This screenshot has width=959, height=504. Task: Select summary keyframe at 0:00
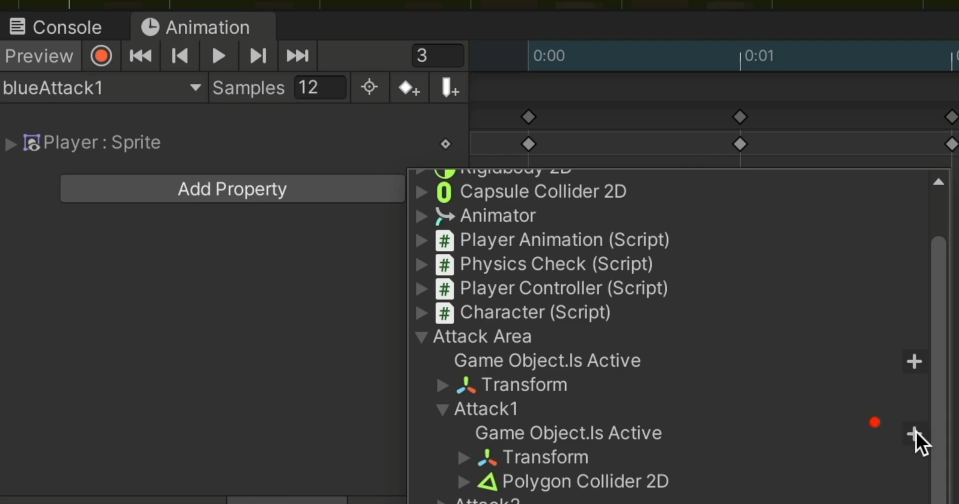pyautogui.click(x=528, y=117)
